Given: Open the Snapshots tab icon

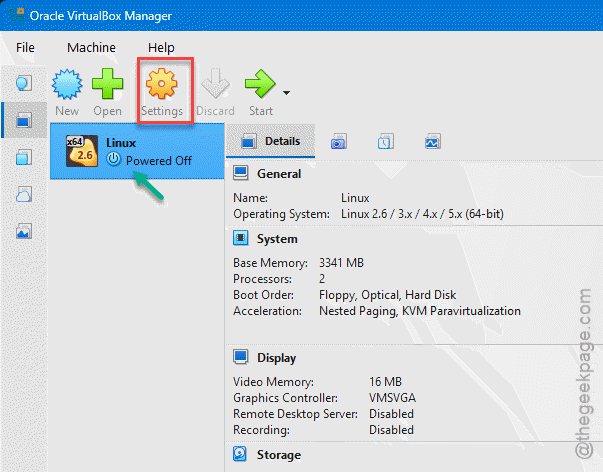Looking at the screenshot, I should (x=339, y=142).
